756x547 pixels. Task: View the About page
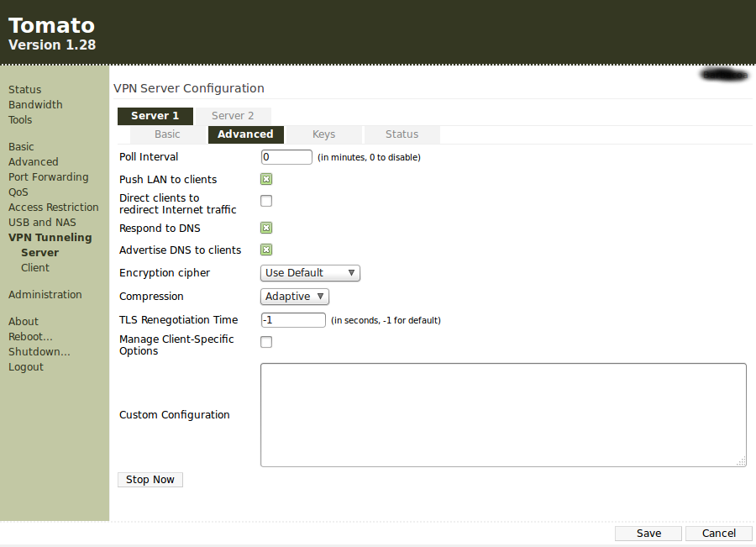[x=24, y=322]
